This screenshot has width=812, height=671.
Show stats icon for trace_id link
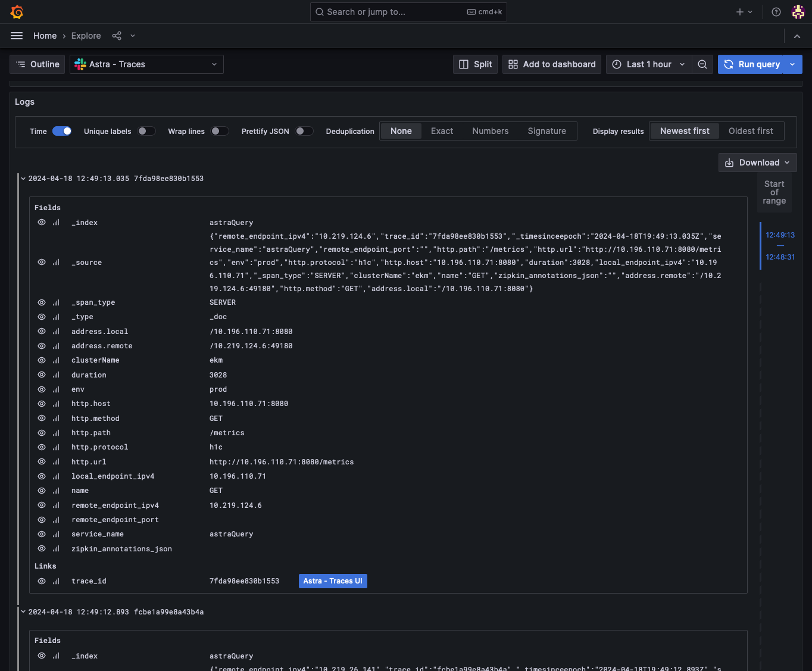click(x=56, y=581)
